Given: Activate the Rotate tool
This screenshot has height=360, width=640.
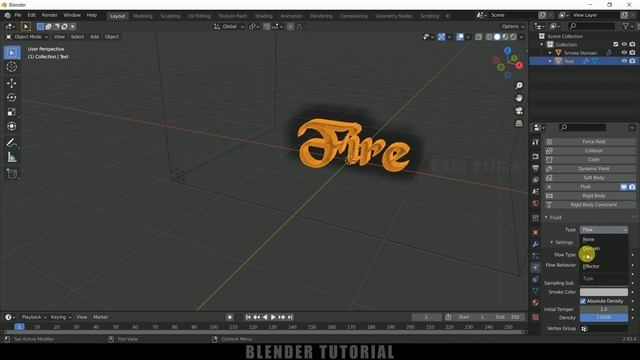Looking at the screenshot, I should tap(11, 98).
